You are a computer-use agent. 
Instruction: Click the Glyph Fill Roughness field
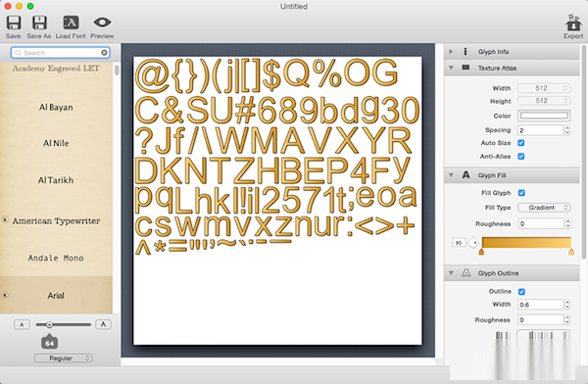coord(541,224)
